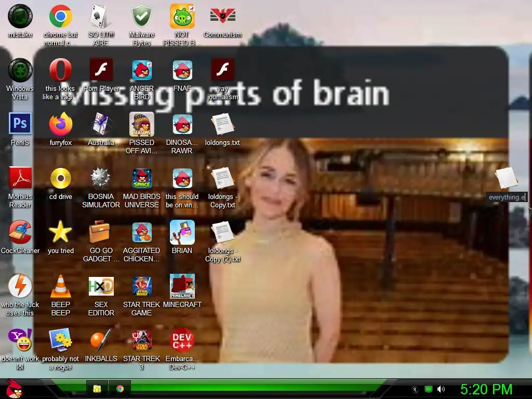Viewport: 532px width, 399px height.
Task: Open the HxD hex editor icon
Action: 101,286
